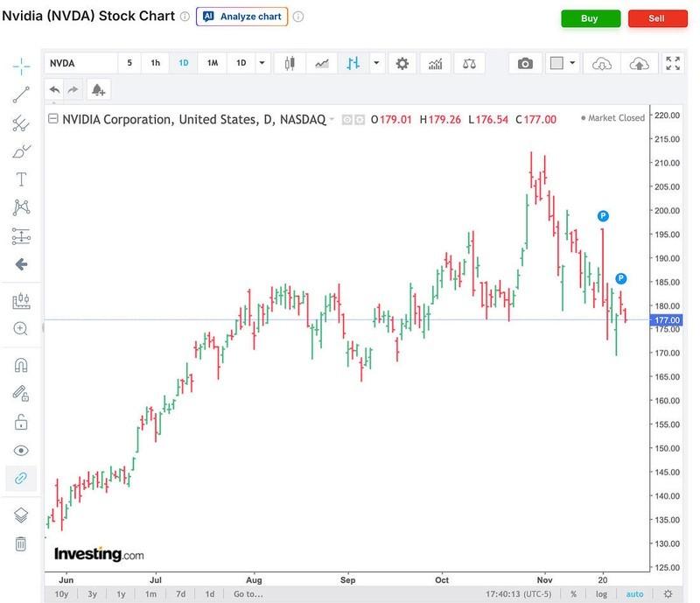Toggle lock all drawing tools
Screen dimensions: 700x603
click(x=21, y=422)
